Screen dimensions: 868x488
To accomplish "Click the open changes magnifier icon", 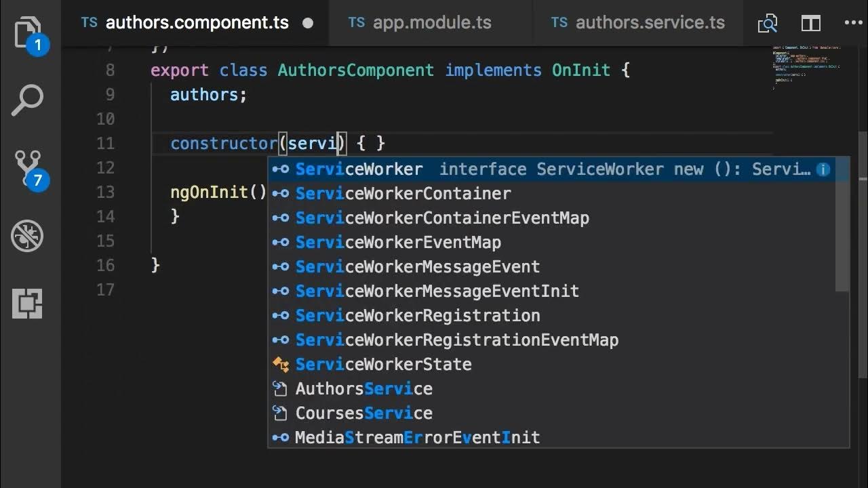I will click(x=768, y=24).
